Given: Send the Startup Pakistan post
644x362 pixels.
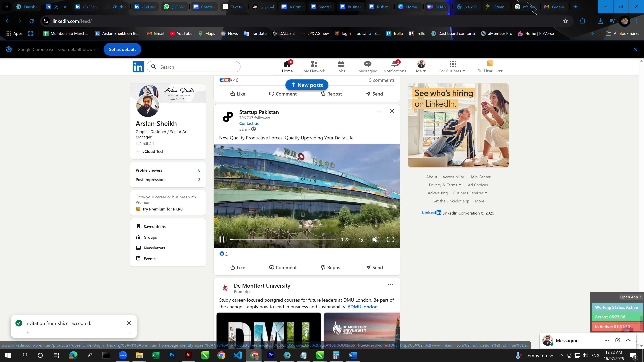Looking at the screenshot, I should pyautogui.click(x=374, y=267).
